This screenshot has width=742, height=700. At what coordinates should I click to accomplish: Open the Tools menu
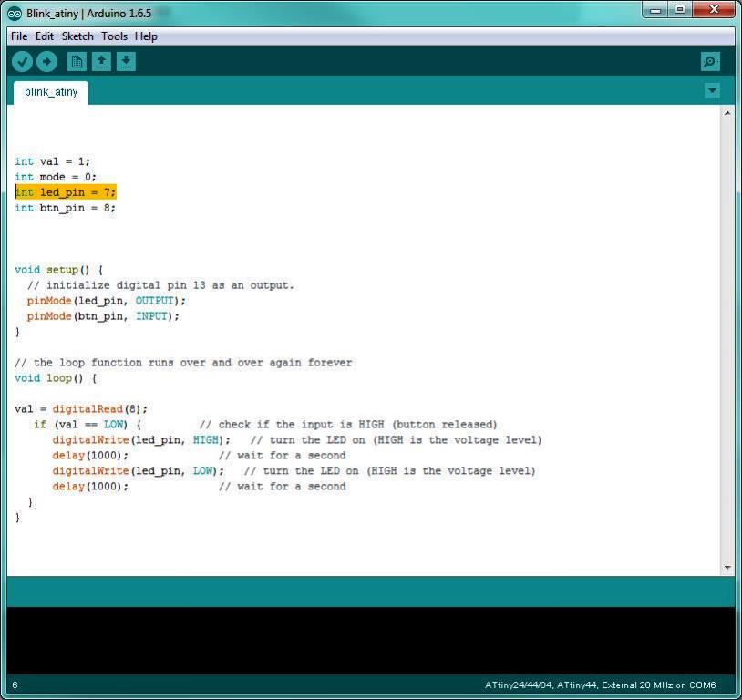pos(114,36)
